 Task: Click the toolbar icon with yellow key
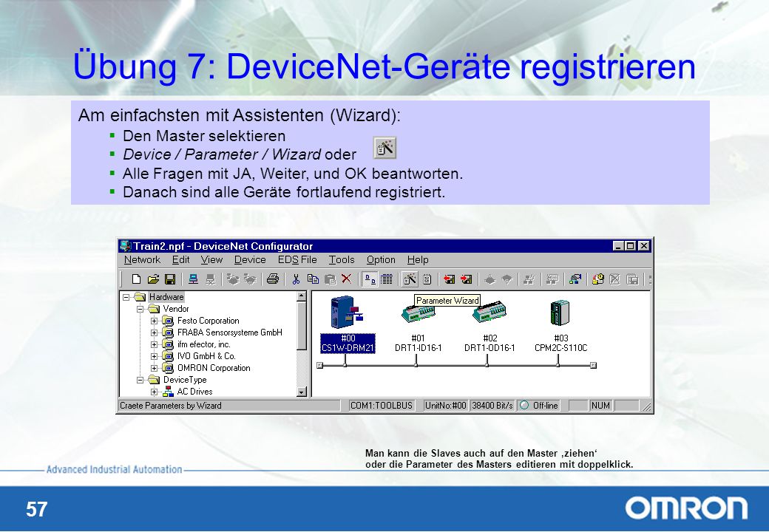[x=598, y=279]
